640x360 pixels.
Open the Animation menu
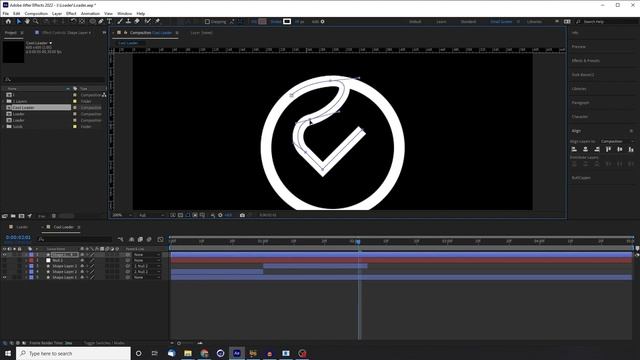point(90,13)
